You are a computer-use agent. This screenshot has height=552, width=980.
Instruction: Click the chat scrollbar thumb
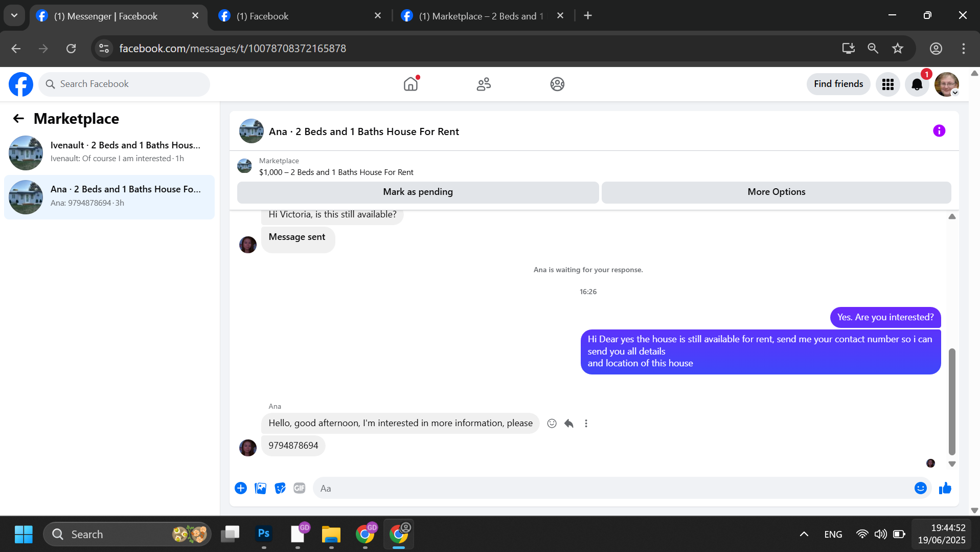tap(952, 402)
